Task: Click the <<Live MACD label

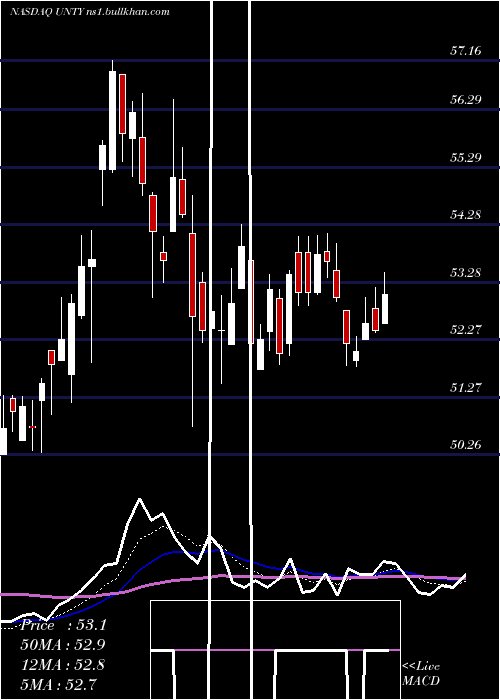Action: tap(421, 674)
